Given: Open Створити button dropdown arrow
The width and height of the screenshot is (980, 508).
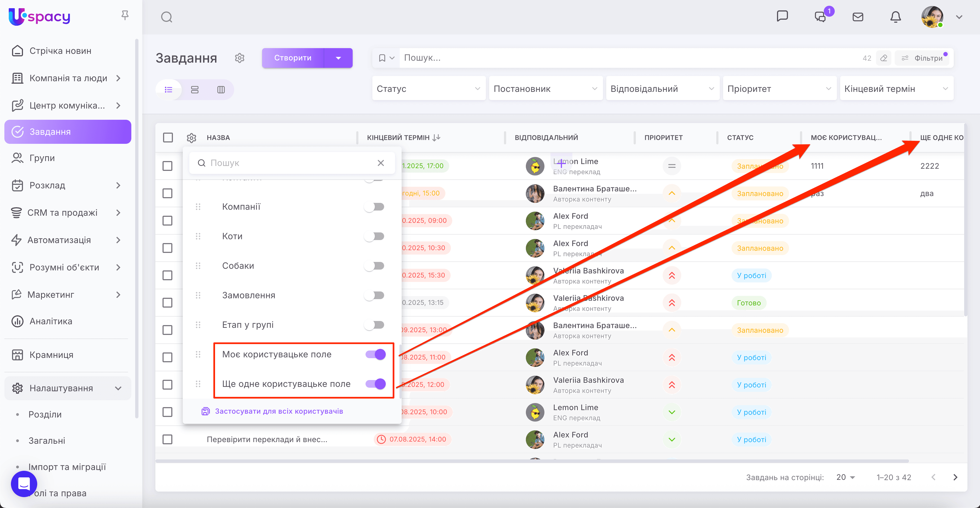Looking at the screenshot, I should pos(338,58).
